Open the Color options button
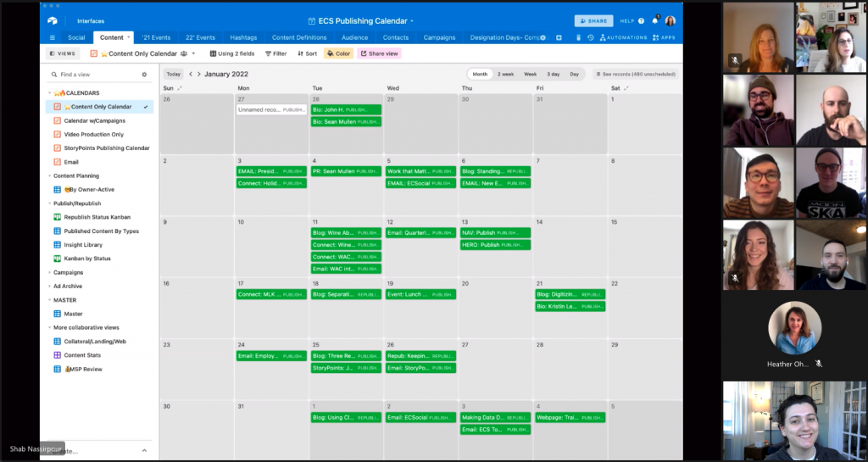 point(338,53)
